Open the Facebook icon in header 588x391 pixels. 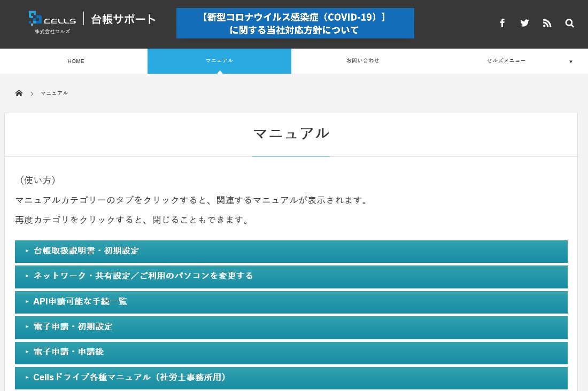coord(502,24)
